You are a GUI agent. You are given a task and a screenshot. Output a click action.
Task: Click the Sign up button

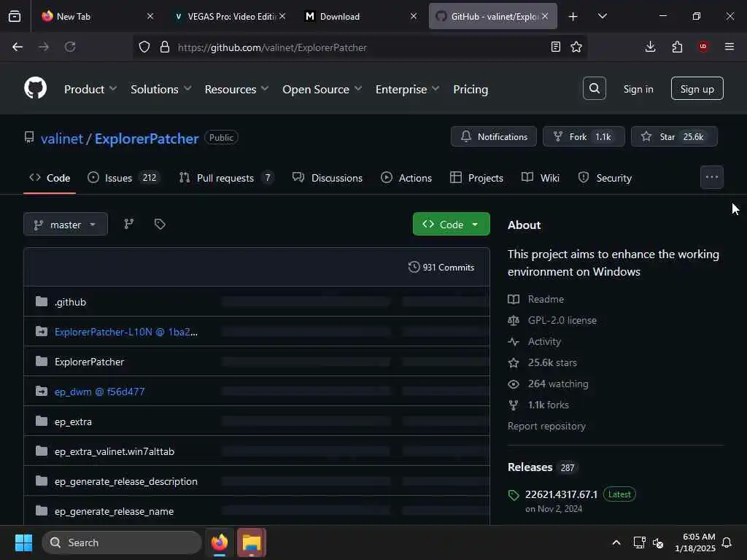(x=697, y=88)
